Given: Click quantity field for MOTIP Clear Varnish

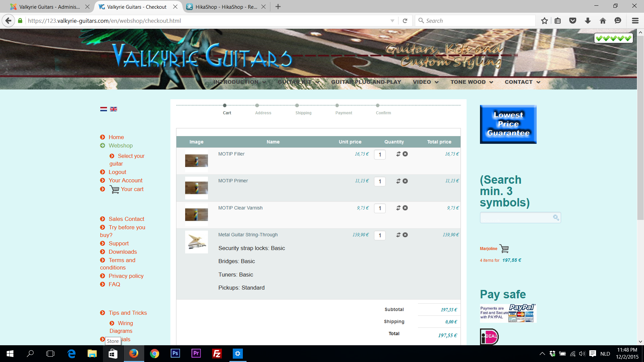Looking at the screenshot, I should [x=380, y=208].
